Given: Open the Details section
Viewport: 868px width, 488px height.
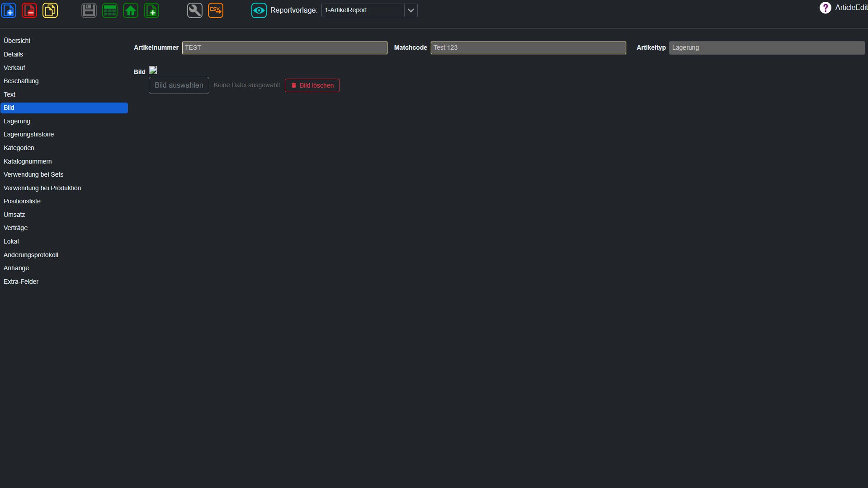Looking at the screenshot, I should 64,54.
